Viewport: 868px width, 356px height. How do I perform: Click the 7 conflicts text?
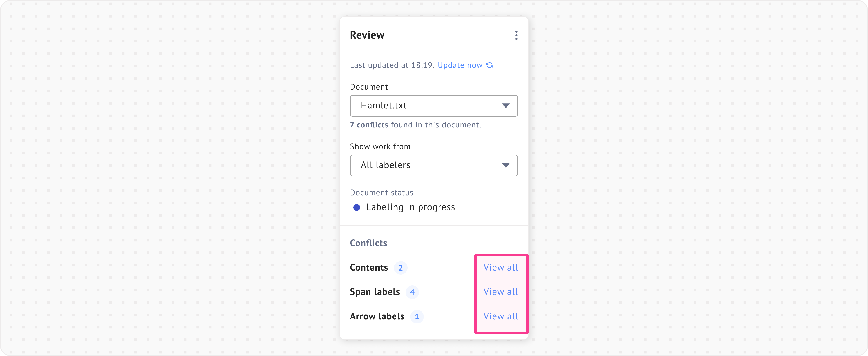pyautogui.click(x=369, y=125)
